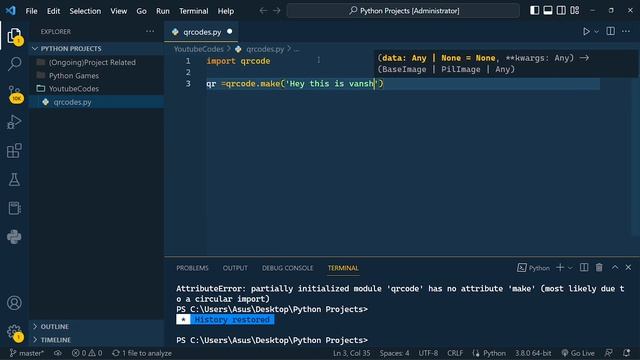Open the Accounts icon
Image resolution: width=640 pixels, height=360 pixels.
(x=14, y=303)
